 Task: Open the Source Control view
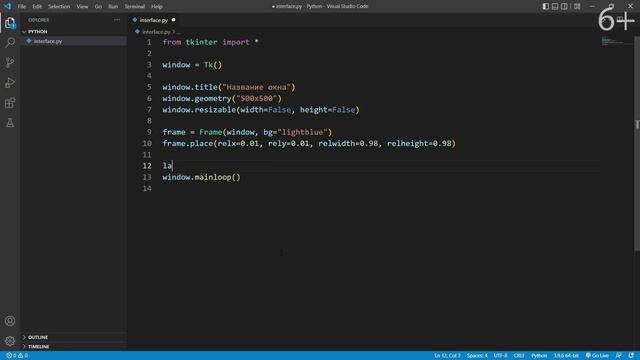click(10, 62)
